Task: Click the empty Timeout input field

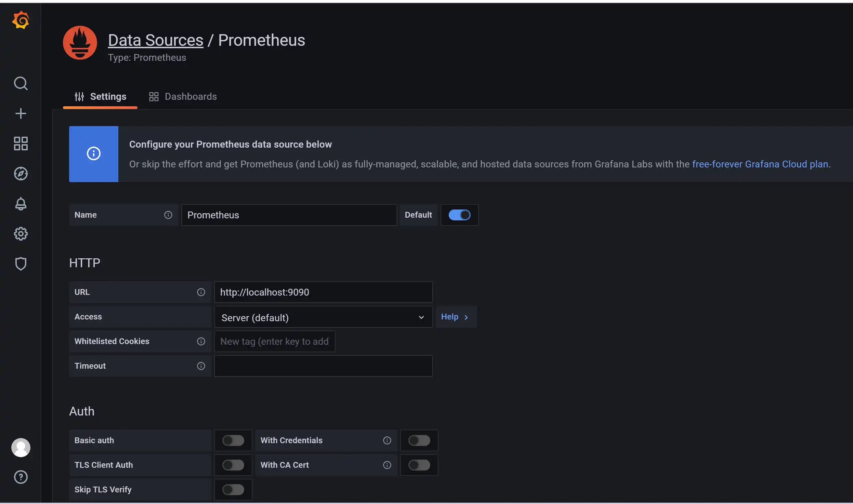Action: pos(323,366)
